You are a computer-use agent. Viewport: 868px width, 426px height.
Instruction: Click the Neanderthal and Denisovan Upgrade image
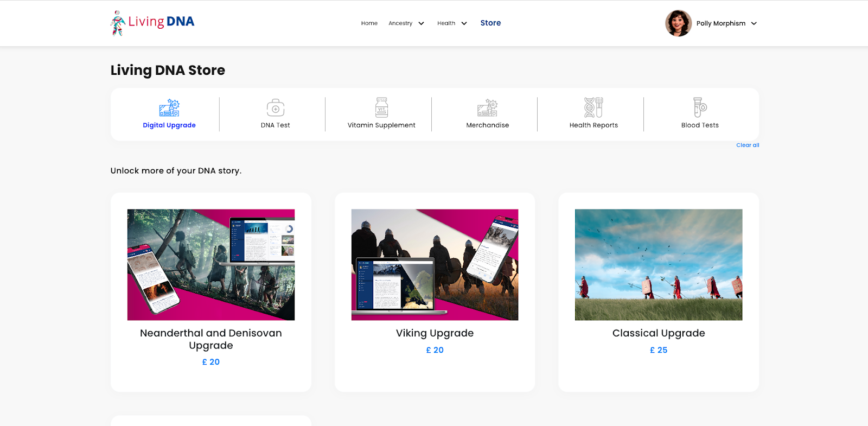pos(211,265)
